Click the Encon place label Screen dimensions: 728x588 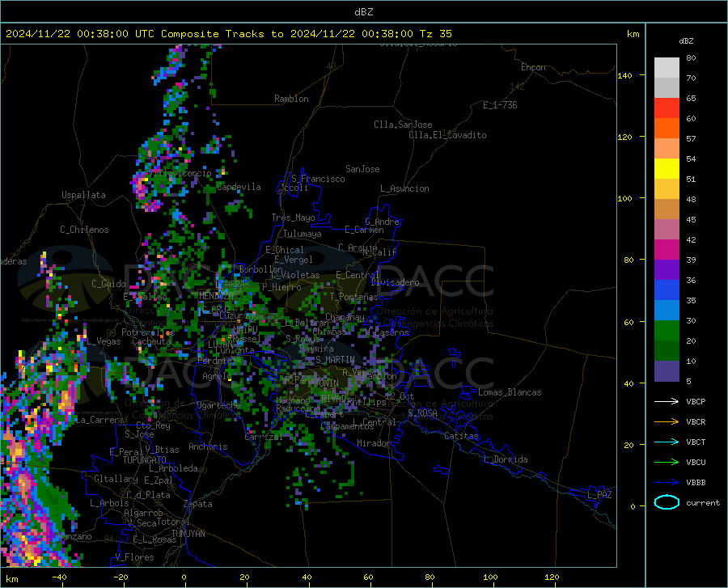(x=533, y=67)
